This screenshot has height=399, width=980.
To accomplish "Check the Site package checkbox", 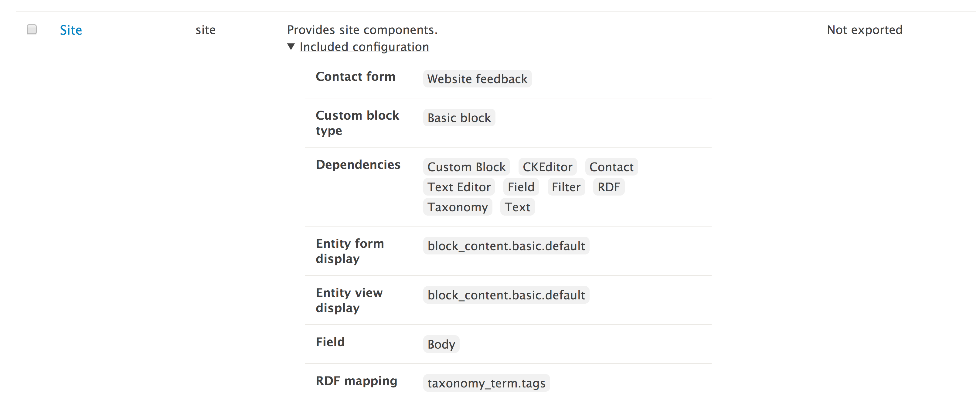I will [32, 29].
